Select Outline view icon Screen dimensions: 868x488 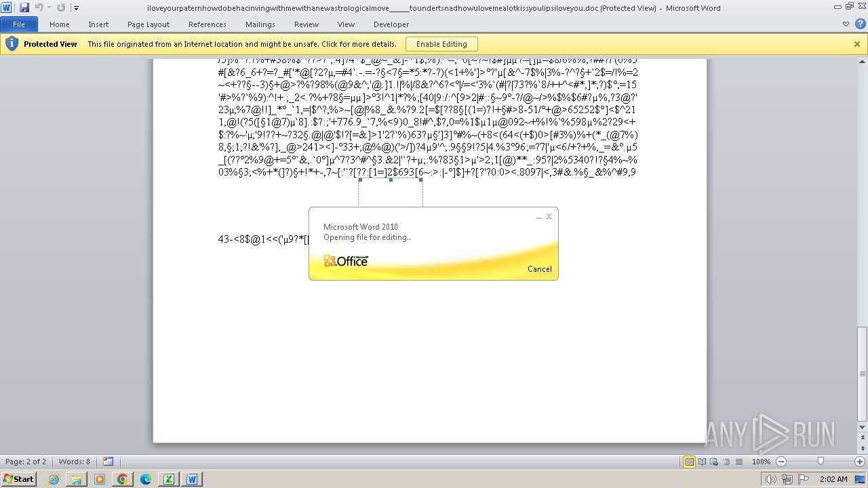(726, 462)
